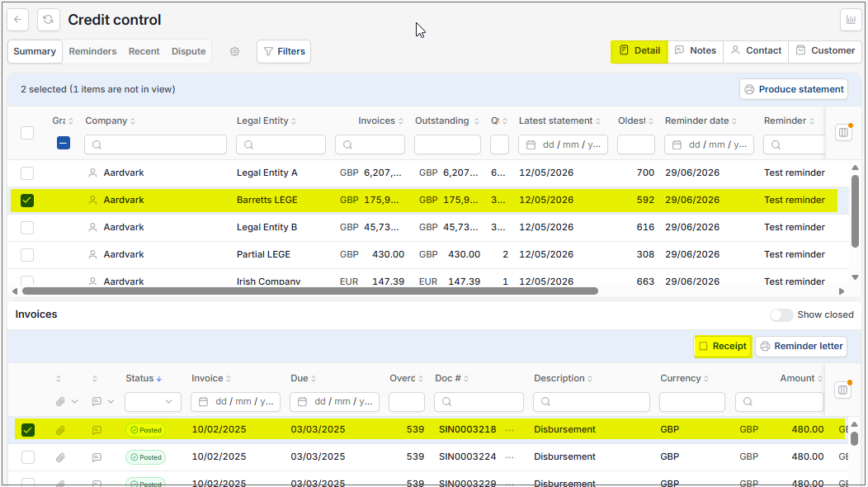The image size is (868, 487).
Task: Click the ellipsis next to SIN0003218
Action: coord(509,430)
